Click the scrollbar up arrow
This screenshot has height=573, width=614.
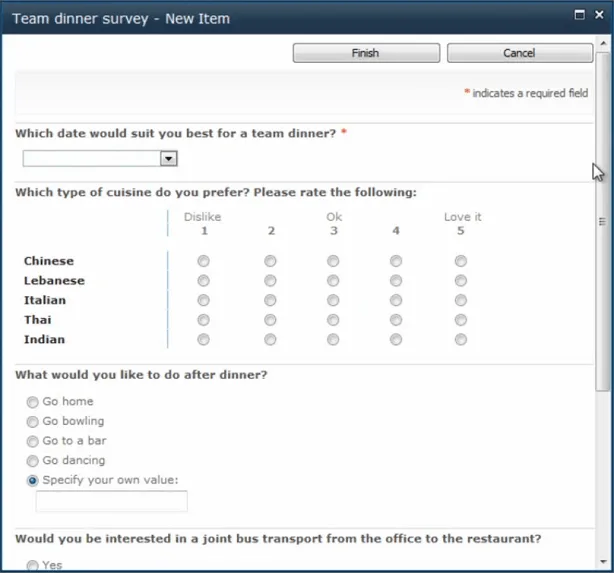coord(603,43)
